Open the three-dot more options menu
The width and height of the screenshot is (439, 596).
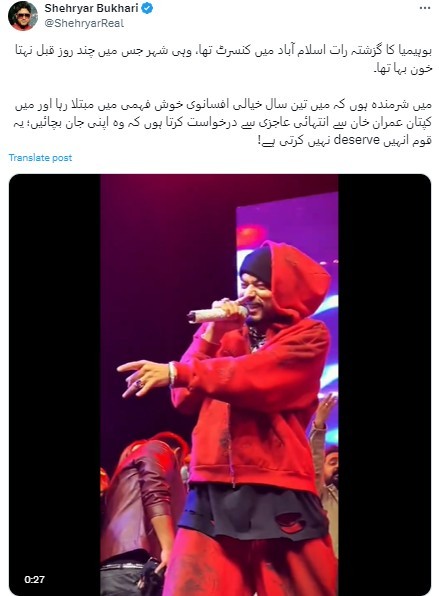(425, 8)
